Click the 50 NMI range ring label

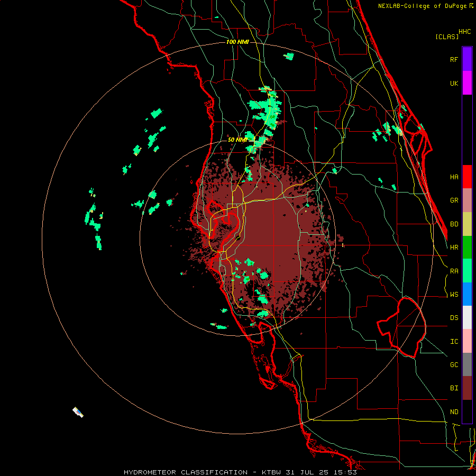click(237, 140)
